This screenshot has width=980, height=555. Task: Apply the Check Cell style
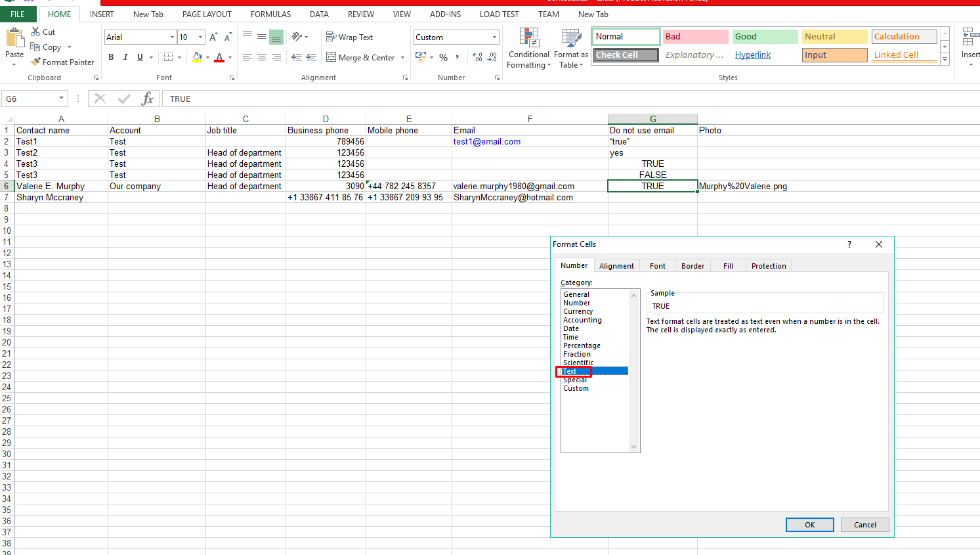pos(626,55)
